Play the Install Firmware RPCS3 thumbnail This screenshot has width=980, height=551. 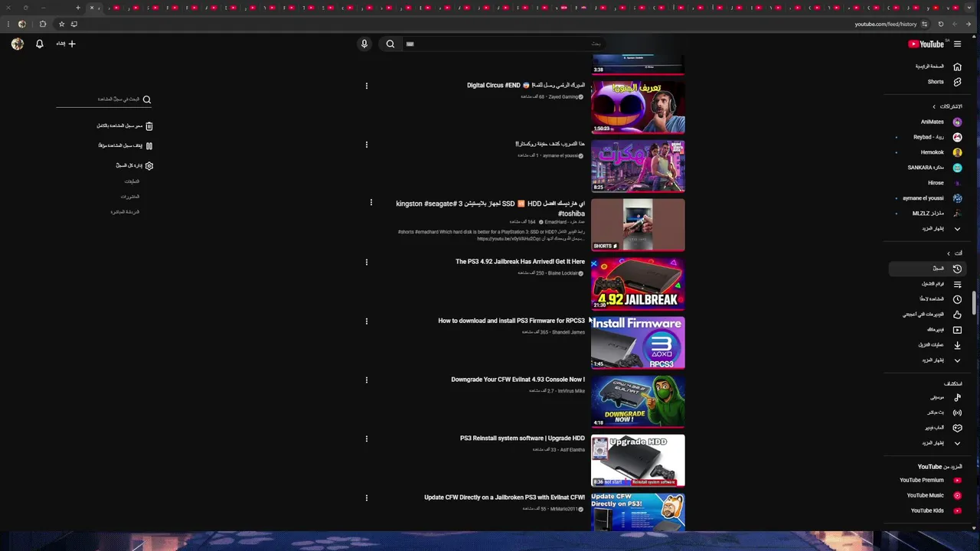[638, 343]
